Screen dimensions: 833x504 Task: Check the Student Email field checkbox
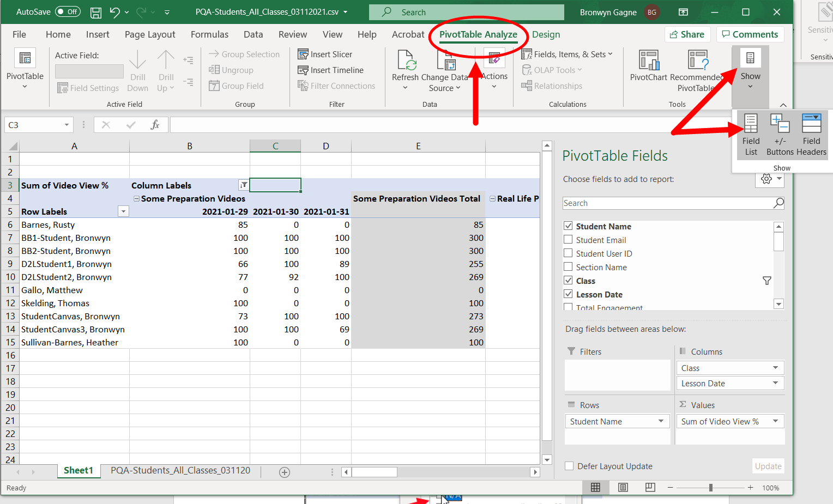pos(568,240)
